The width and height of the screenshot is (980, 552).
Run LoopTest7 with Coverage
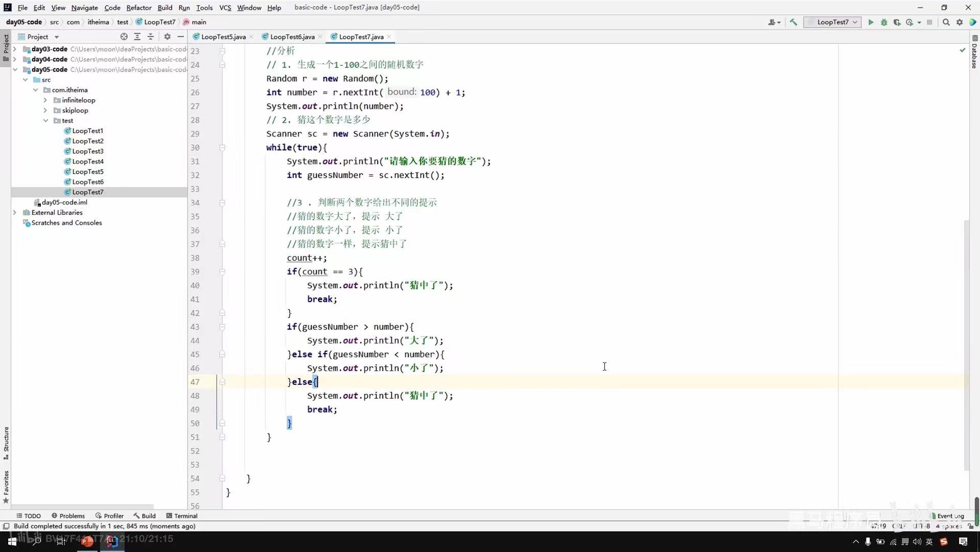[897, 22]
